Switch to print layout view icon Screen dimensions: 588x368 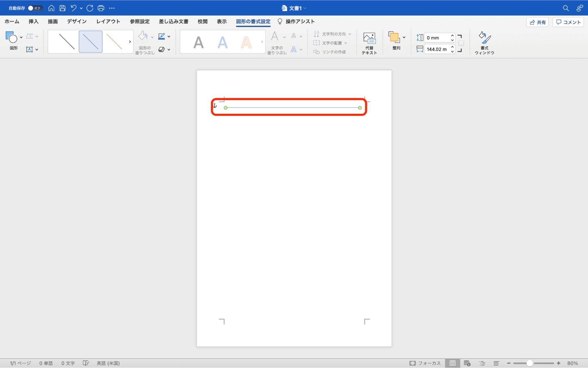pyautogui.click(x=452, y=363)
